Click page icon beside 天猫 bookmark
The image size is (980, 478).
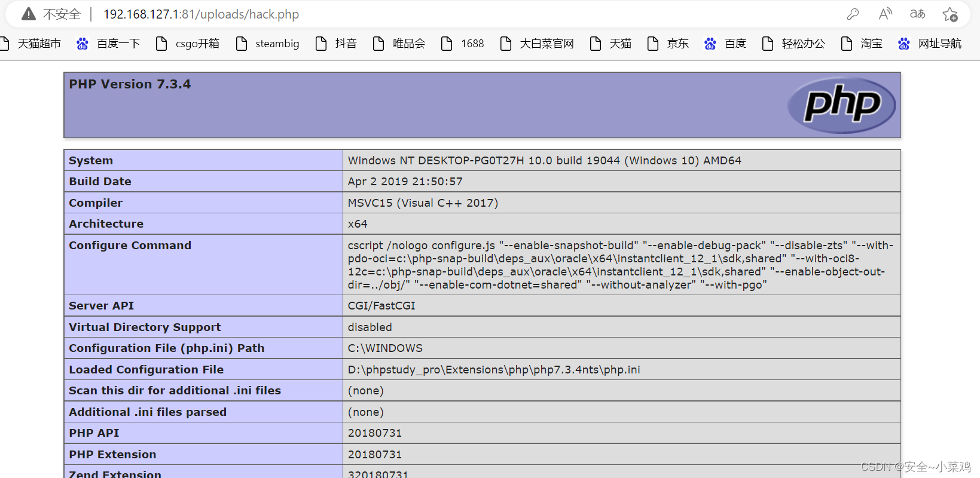596,44
